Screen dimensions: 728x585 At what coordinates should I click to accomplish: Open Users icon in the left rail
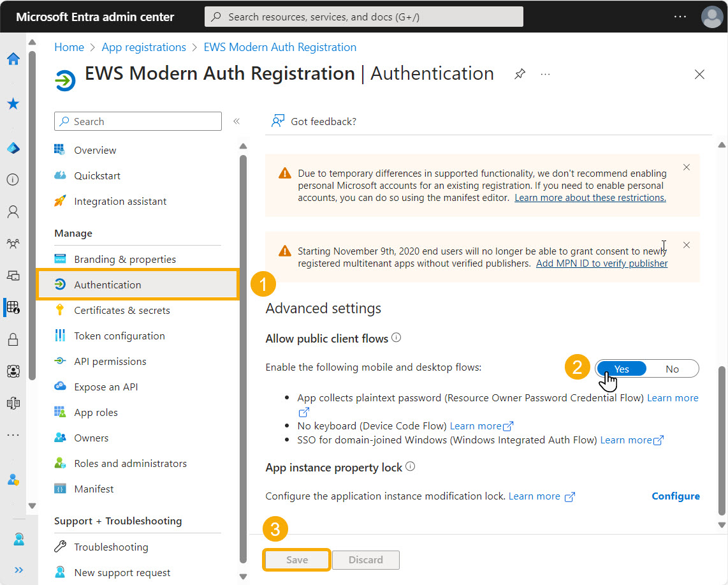pyautogui.click(x=13, y=212)
